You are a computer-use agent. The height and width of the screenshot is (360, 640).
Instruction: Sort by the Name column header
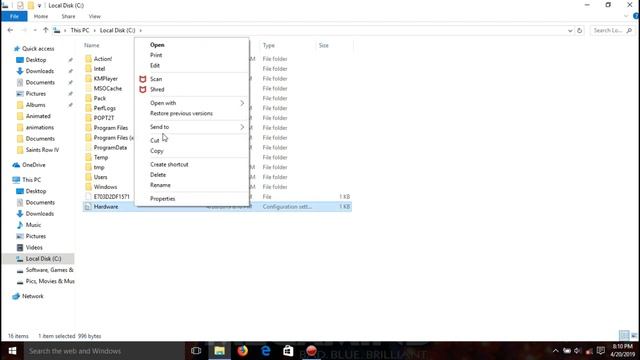coord(92,45)
